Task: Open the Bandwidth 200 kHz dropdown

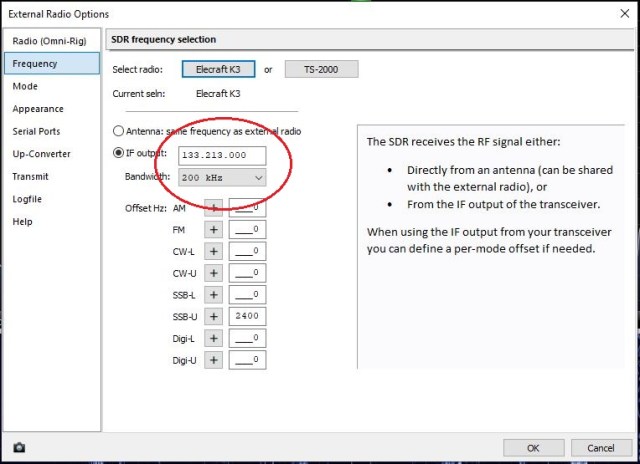Action: pos(222,177)
